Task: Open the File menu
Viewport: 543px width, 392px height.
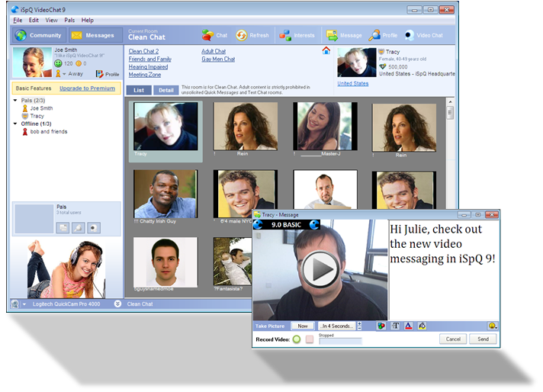Action: tap(18, 20)
